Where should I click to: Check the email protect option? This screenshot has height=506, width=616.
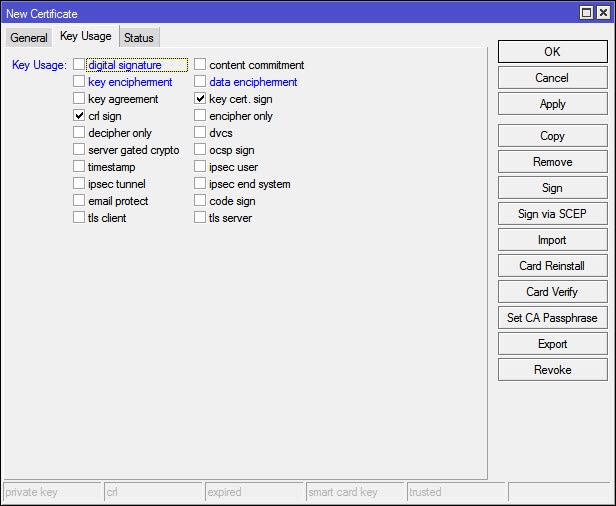coord(79,201)
